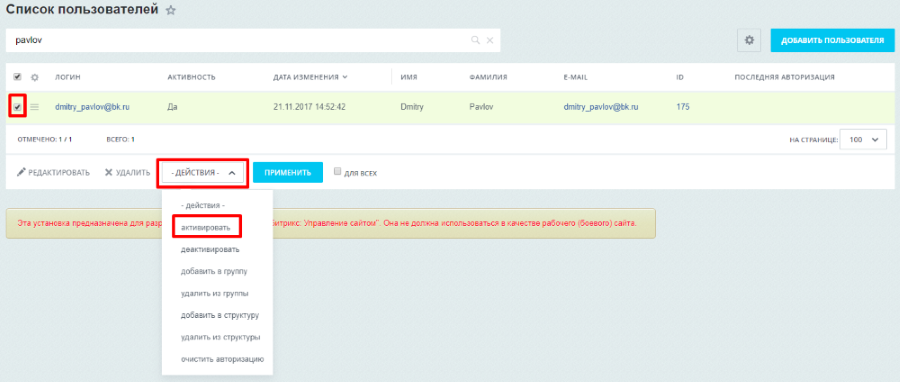Click the pencil icon of РЕДАКТИРОВАТЬ
Image resolution: width=900 pixels, height=382 pixels.
(x=21, y=172)
